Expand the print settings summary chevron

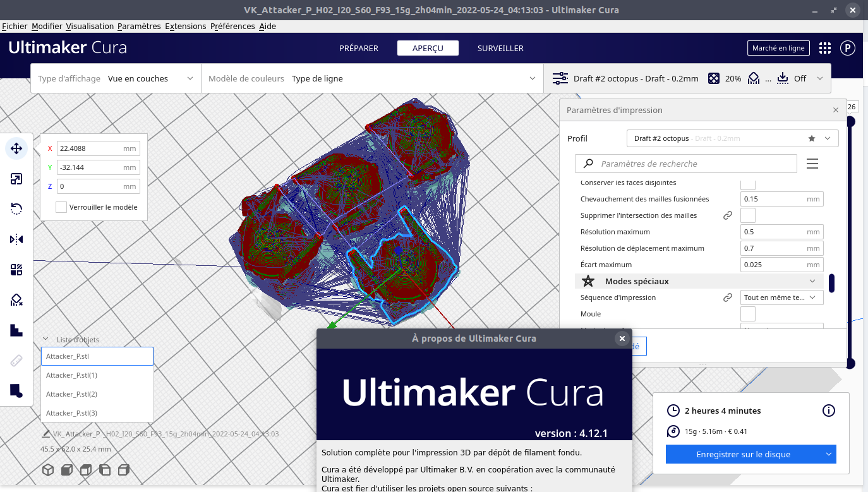pos(820,78)
